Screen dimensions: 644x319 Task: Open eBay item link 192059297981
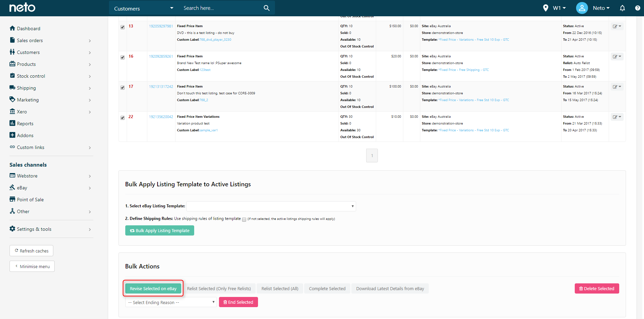pos(161,26)
